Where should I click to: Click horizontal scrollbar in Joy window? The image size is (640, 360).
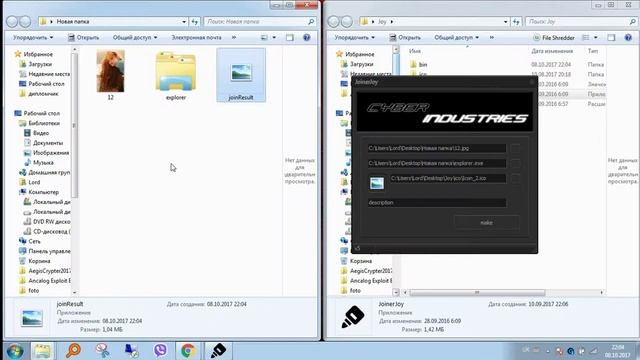[x=477, y=293]
